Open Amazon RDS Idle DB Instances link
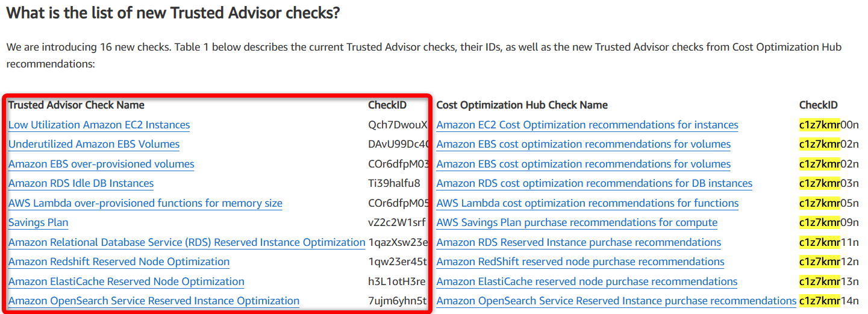Viewport: 868px width, 314px height. click(x=81, y=183)
